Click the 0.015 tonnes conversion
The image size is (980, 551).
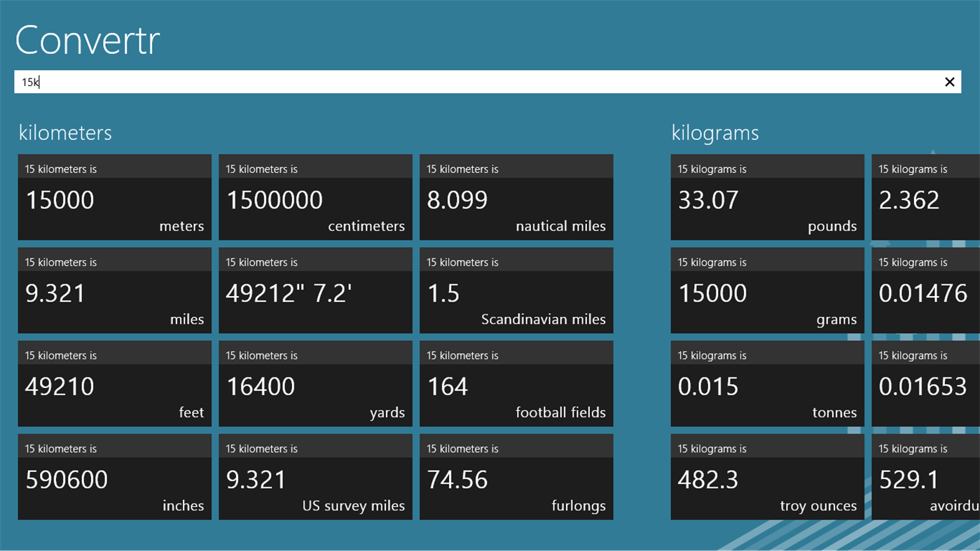click(x=767, y=384)
